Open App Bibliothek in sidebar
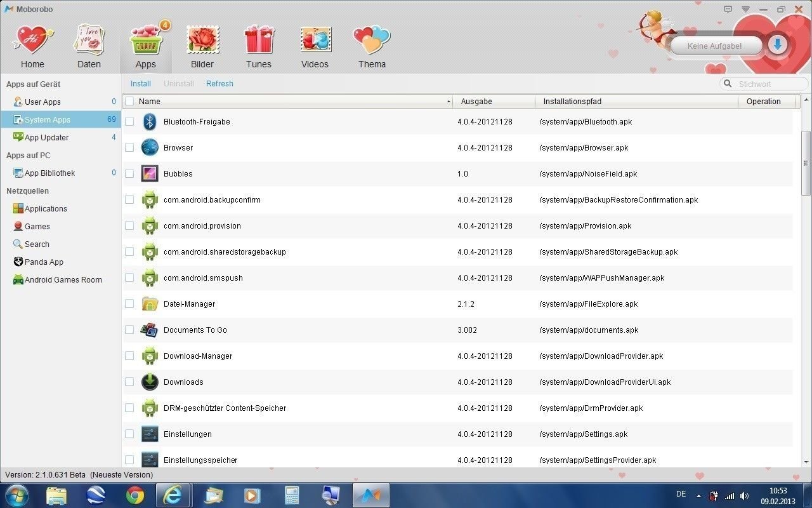Image resolution: width=812 pixels, height=508 pixels. tap(60, 173)
